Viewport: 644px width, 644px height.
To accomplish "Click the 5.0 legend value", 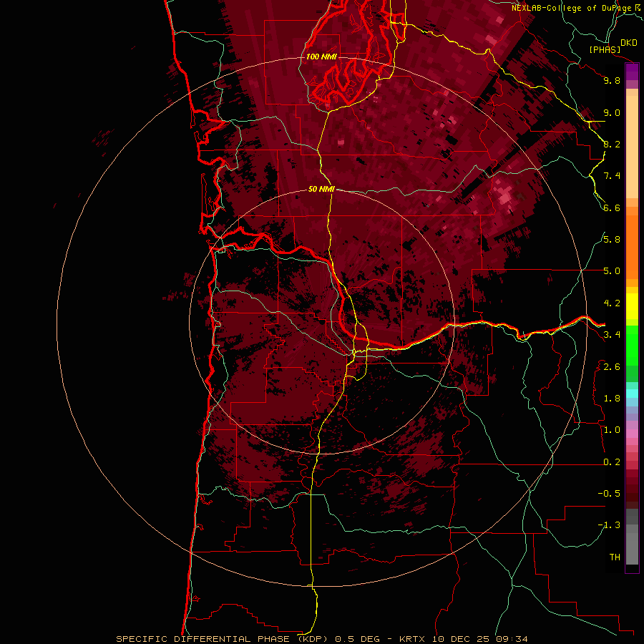I will (x=612, y=271).
